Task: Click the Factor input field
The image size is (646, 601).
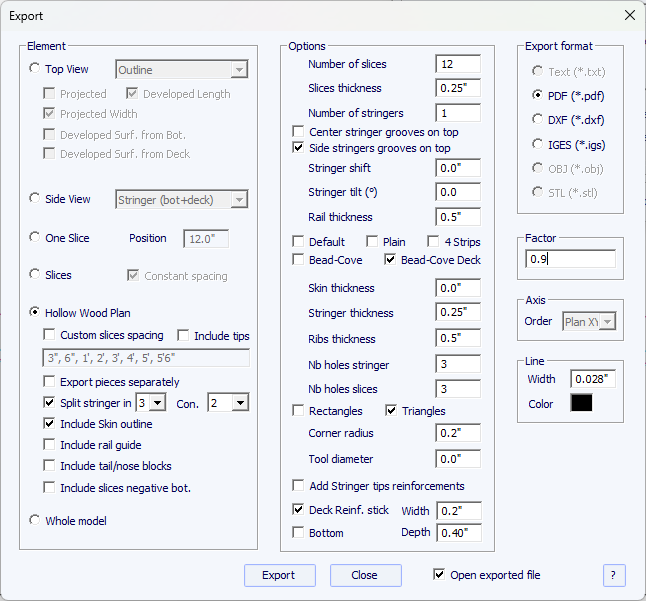Action: tap(570, 259)
